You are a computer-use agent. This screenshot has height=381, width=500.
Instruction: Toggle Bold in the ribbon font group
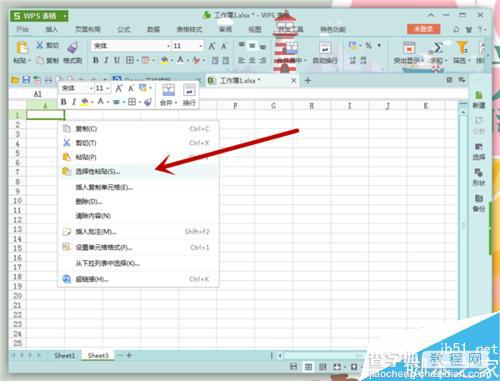[96, 60]
